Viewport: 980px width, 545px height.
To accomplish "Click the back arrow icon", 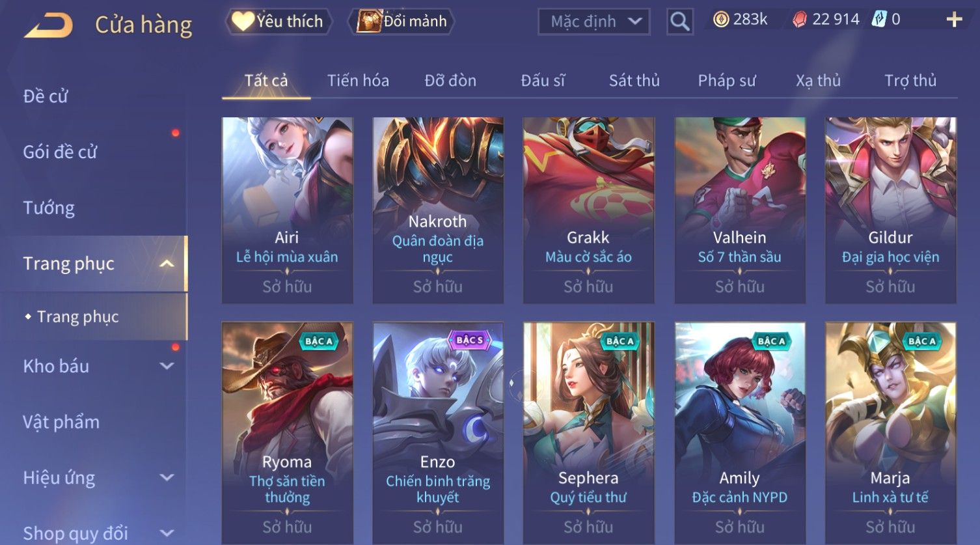I will (49, 25).
